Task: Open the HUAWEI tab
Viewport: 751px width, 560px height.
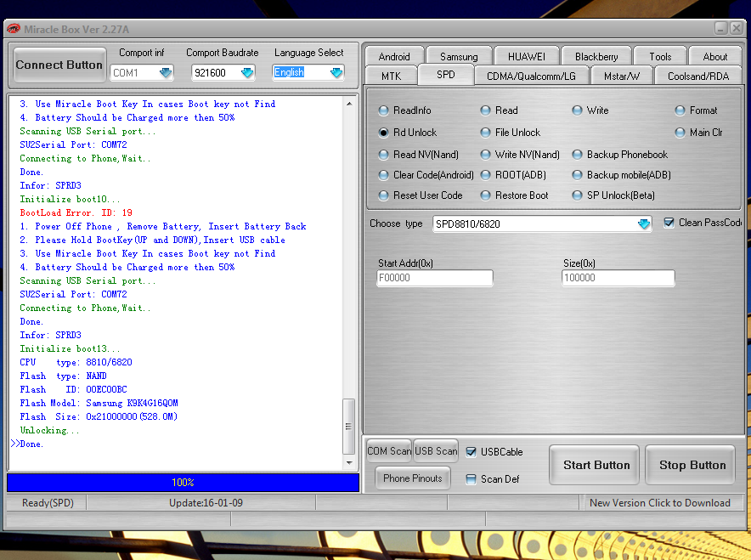Action: coord(527,56)
